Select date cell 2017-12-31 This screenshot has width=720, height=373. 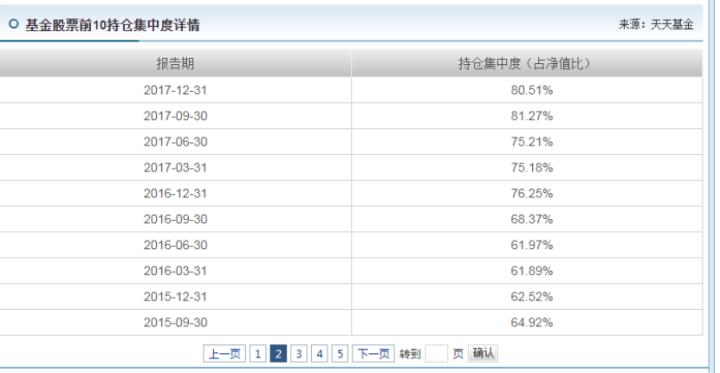(x=175, y=90)
